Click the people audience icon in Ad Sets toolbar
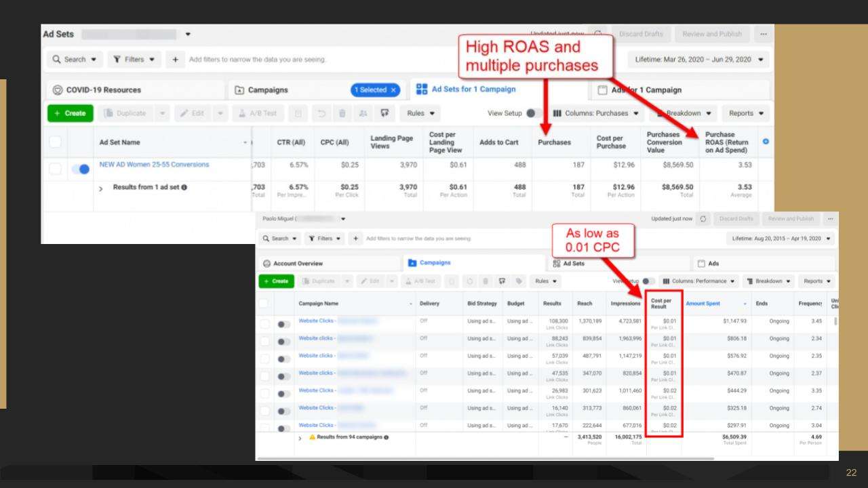This screenshot has width=868, height=488. pyautogui.click(x=363, y=113)
